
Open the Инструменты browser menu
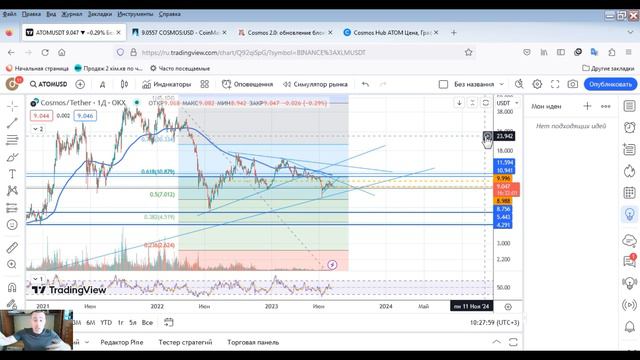[x=135, y=14]
